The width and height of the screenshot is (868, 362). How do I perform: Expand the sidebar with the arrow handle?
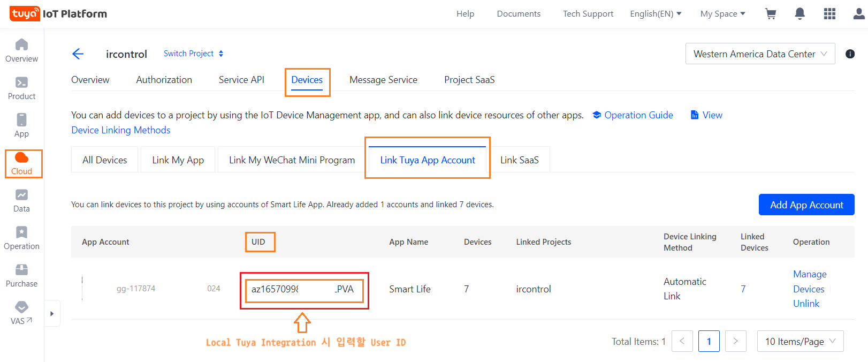[52, 314]
